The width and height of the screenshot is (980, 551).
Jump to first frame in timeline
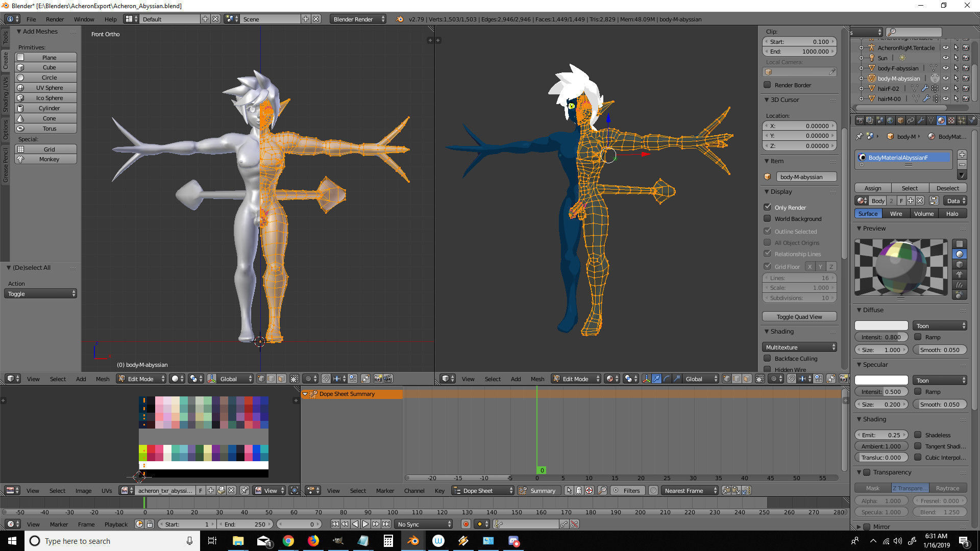click(x=335, y=524)
